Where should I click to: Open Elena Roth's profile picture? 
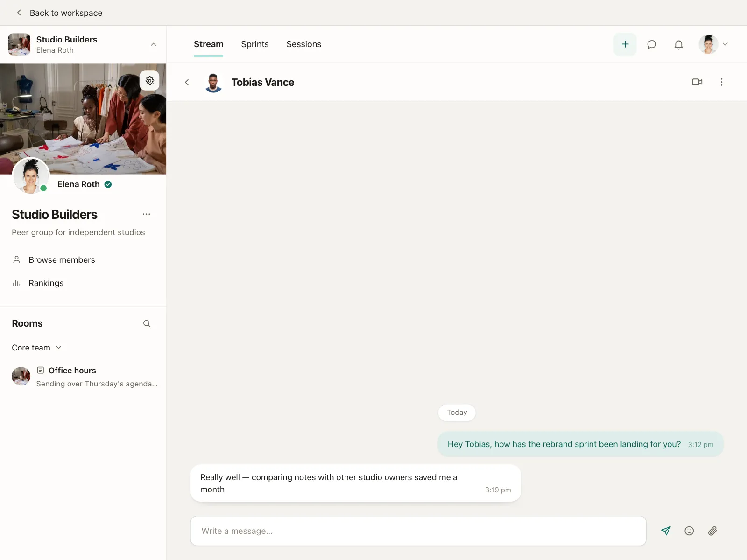pyautogui.click(x=31, y=175)
